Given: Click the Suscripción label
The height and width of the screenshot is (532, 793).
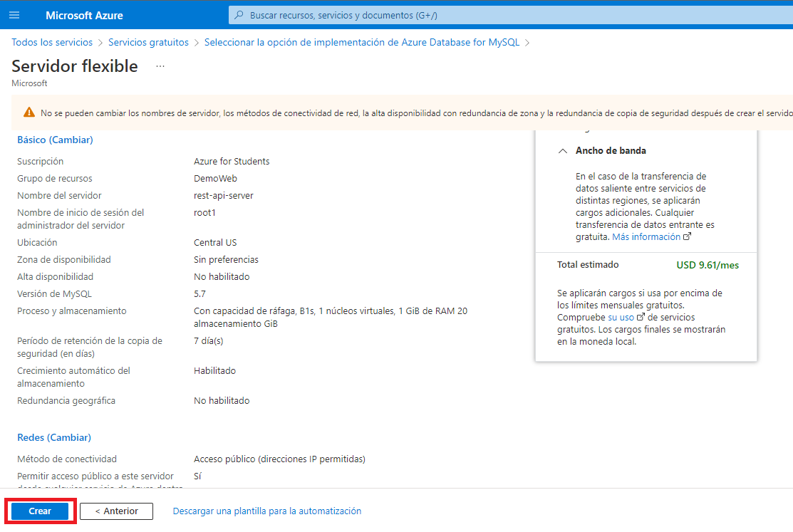Looking at the screenshot, I should click(41, 162).
